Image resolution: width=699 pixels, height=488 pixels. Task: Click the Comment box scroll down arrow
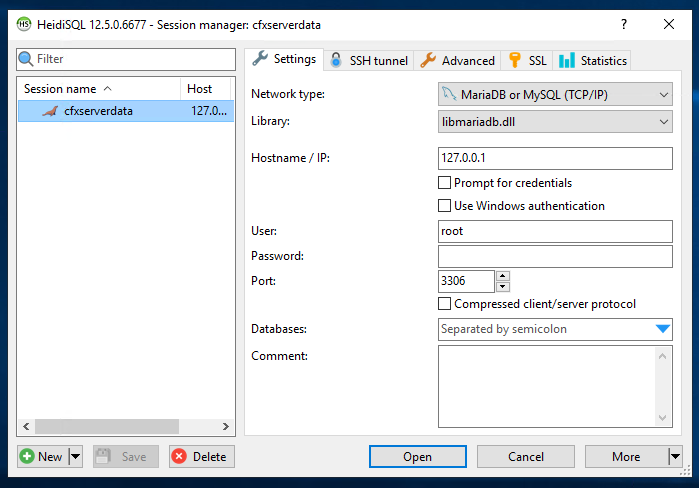[662, 418]
